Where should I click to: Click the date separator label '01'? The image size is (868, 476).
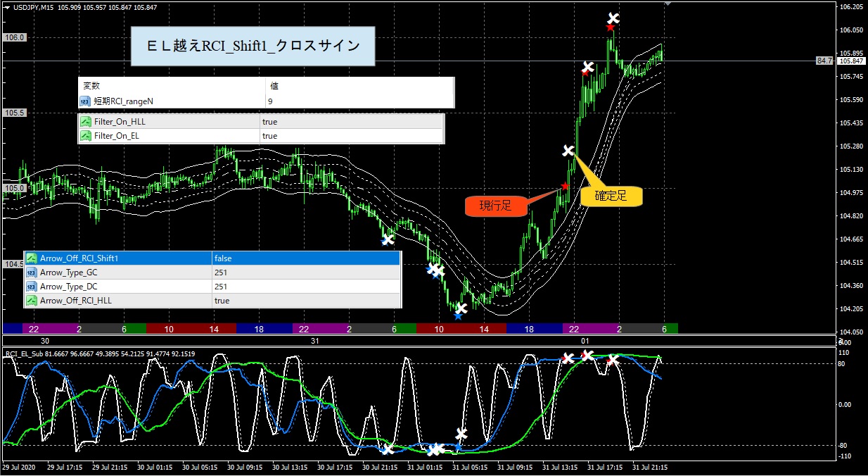coord(584,341)
